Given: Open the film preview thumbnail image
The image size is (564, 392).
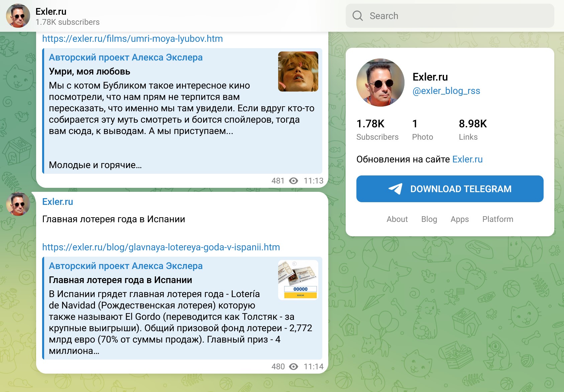Looking at the screenshot, I should click(298, 72).
